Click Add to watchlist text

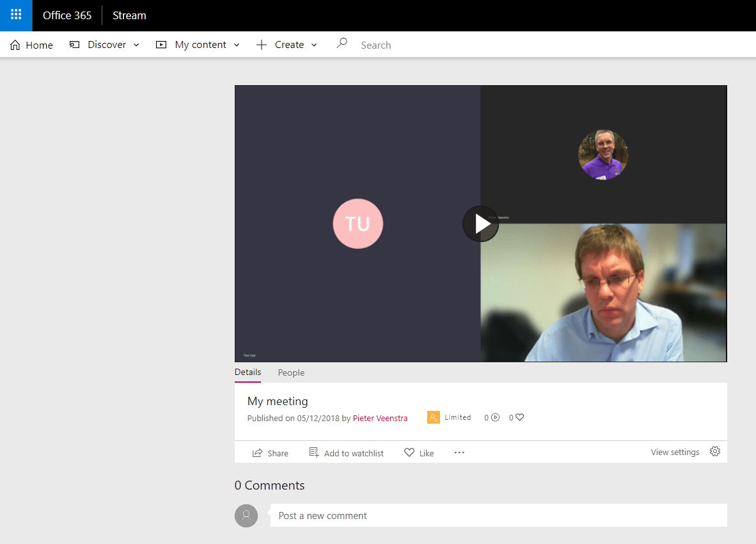[354, 453]
